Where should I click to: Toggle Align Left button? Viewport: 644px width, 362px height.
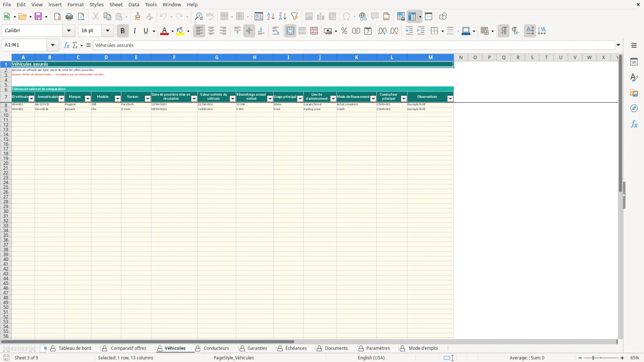tap(199, 31)
